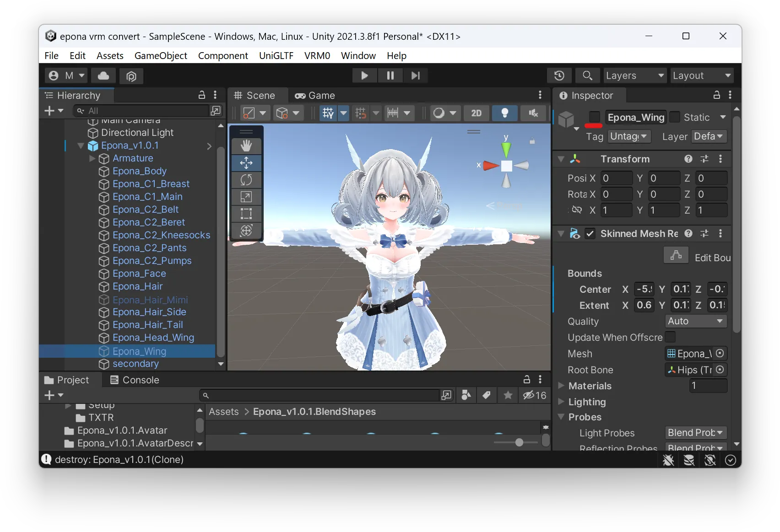Open the Layer dropdown in Inspector
This screenshot has width=780, height=532.
click(709, 136)
